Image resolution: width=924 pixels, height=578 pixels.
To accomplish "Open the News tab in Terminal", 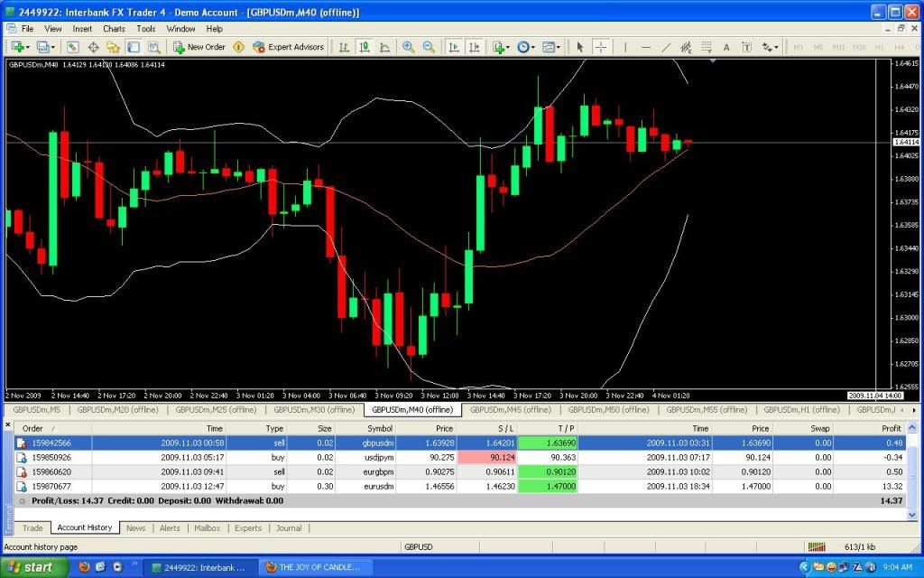I will (x=135, y=527).
